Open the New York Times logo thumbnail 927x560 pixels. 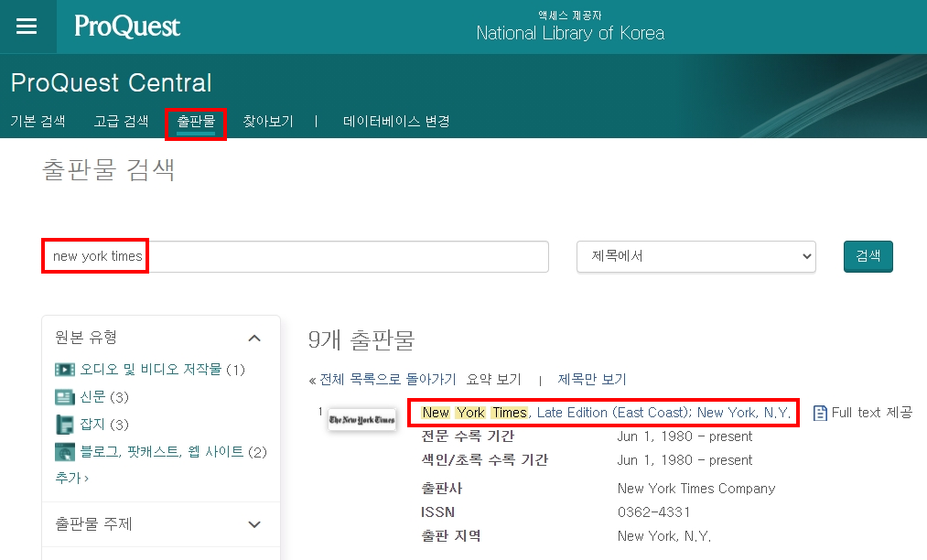(361, 420)
